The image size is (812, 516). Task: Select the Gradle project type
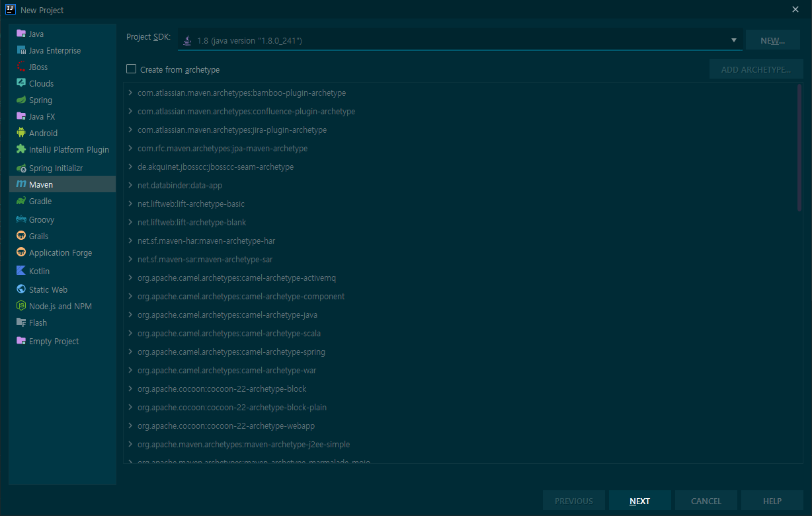63,201
